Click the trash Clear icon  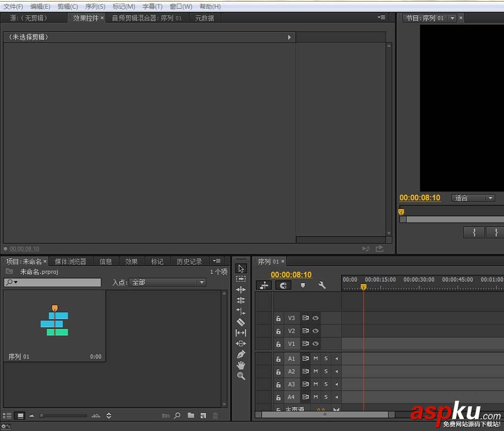[x=215, y=416]
